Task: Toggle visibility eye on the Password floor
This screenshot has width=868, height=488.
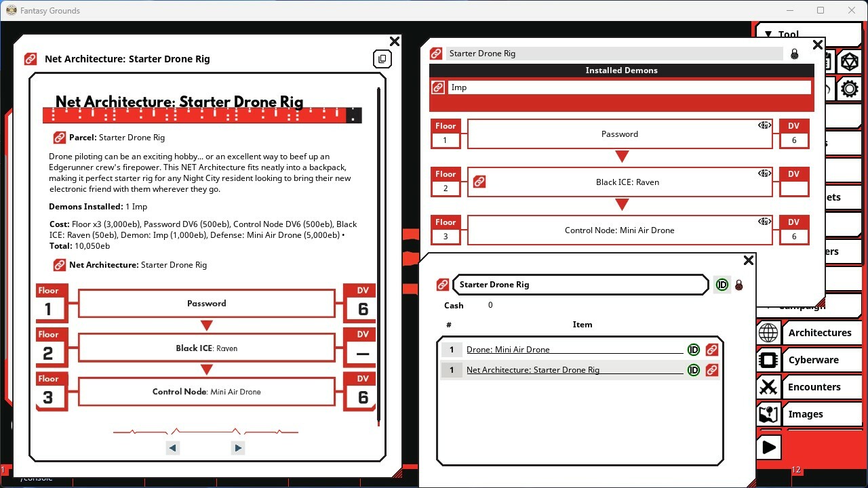Action: 764,125
